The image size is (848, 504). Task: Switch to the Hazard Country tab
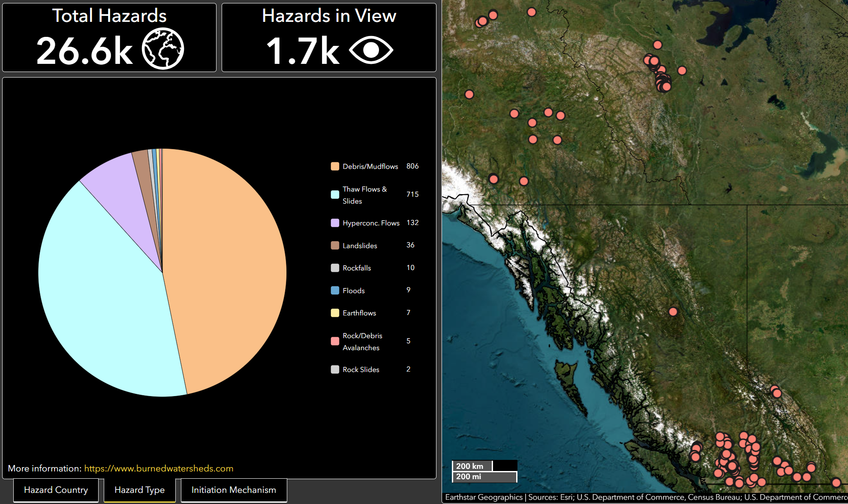tap(56, 490)
